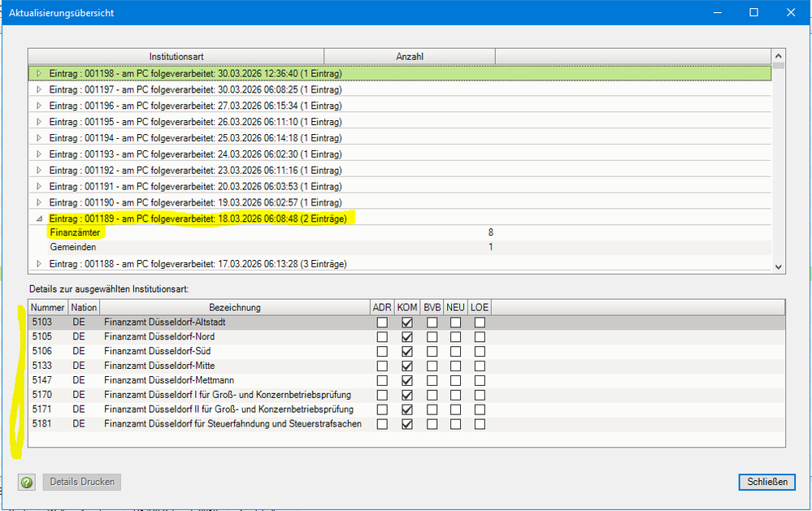The height and width of the screenshot is (511, 812).
Task: Click the Nation column header
Action: [84, 308]
